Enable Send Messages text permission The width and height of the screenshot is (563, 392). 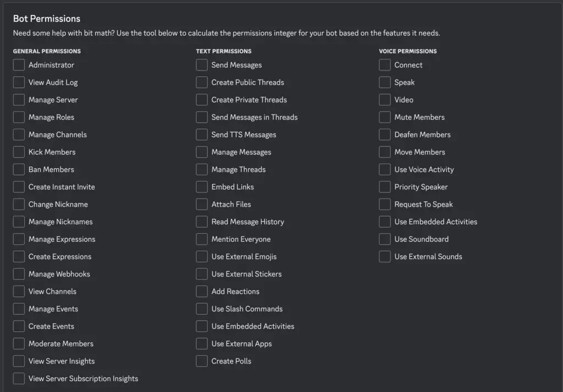[201, 65]
